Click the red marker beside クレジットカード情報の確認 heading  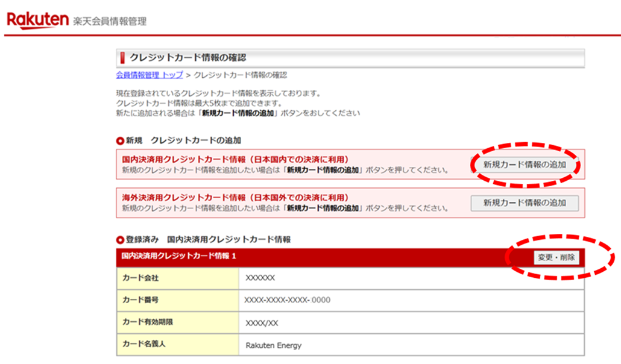point(122,58)
